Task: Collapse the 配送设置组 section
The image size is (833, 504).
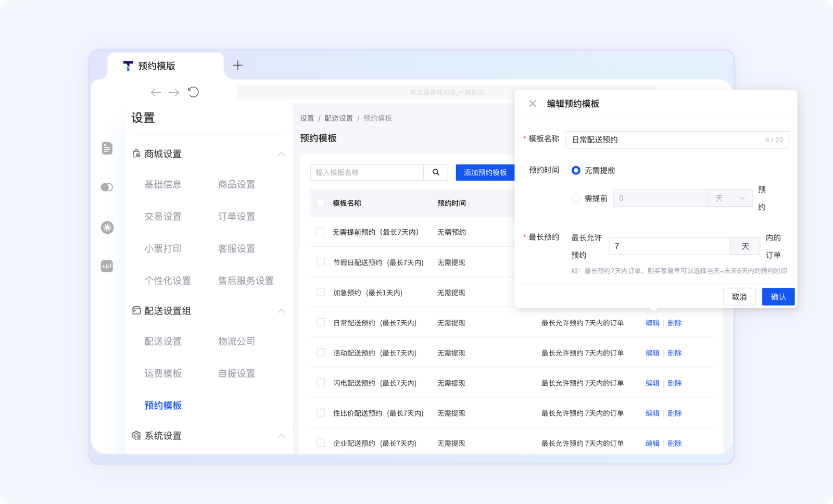Action: 281,311
